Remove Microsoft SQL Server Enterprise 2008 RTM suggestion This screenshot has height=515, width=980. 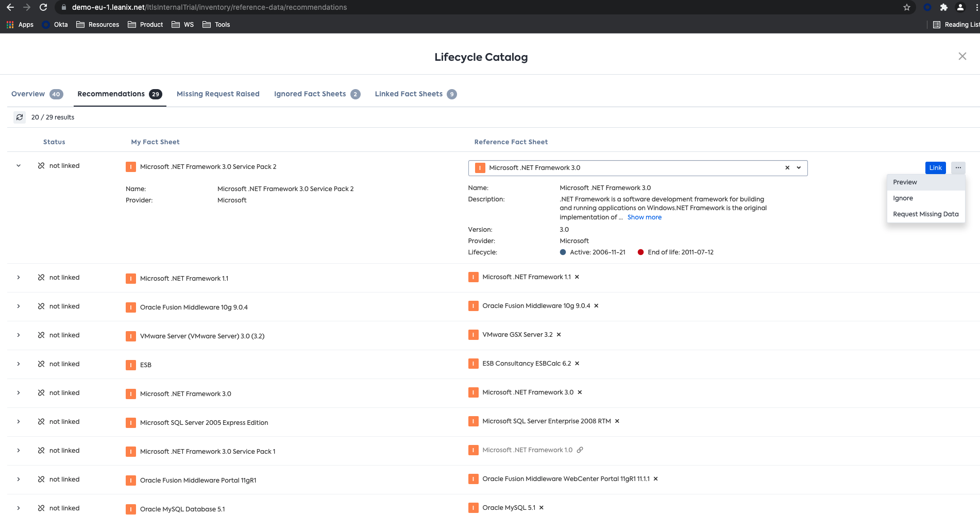(x=617, y=421)
